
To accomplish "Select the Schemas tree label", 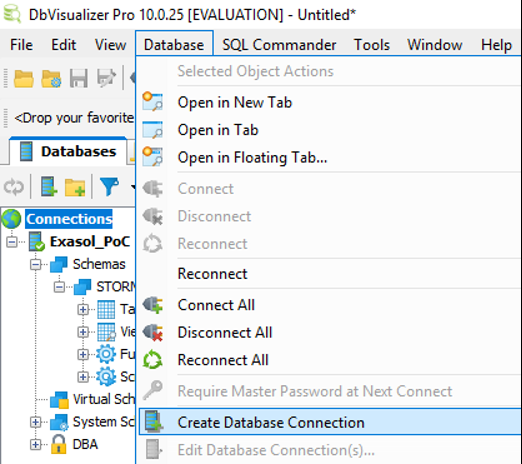I will coord(99,264).
